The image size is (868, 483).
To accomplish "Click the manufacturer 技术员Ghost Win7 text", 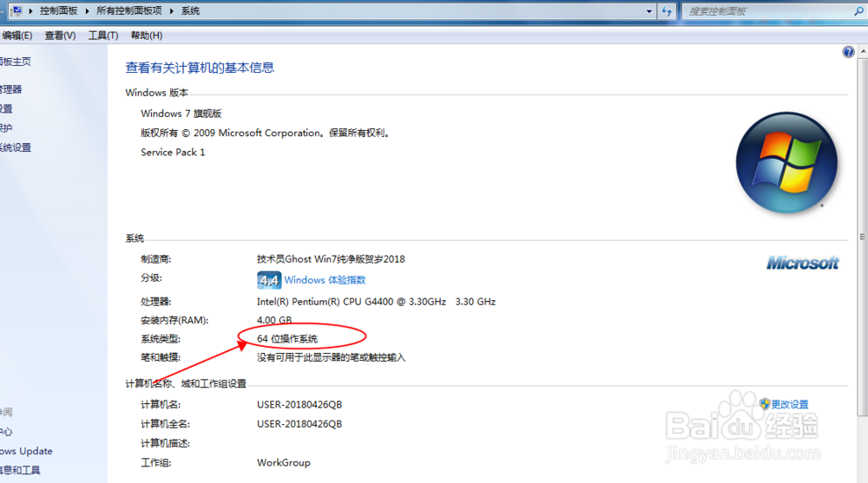I will tap(331, 259).
